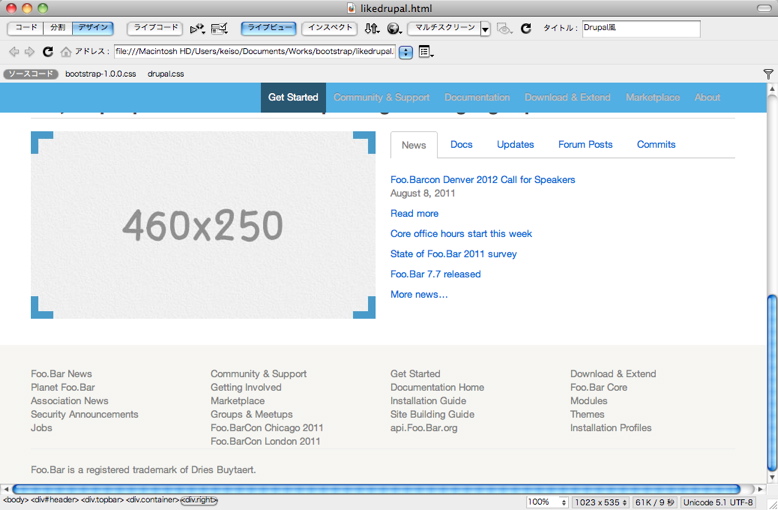778x510 pixels.
Task: Click refresh icon next to title label
Action: pos(526,29)
